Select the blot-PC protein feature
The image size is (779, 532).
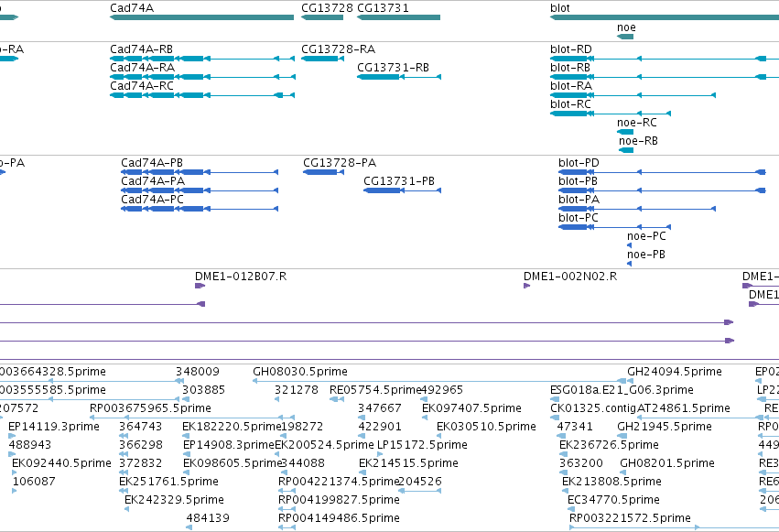614,227
